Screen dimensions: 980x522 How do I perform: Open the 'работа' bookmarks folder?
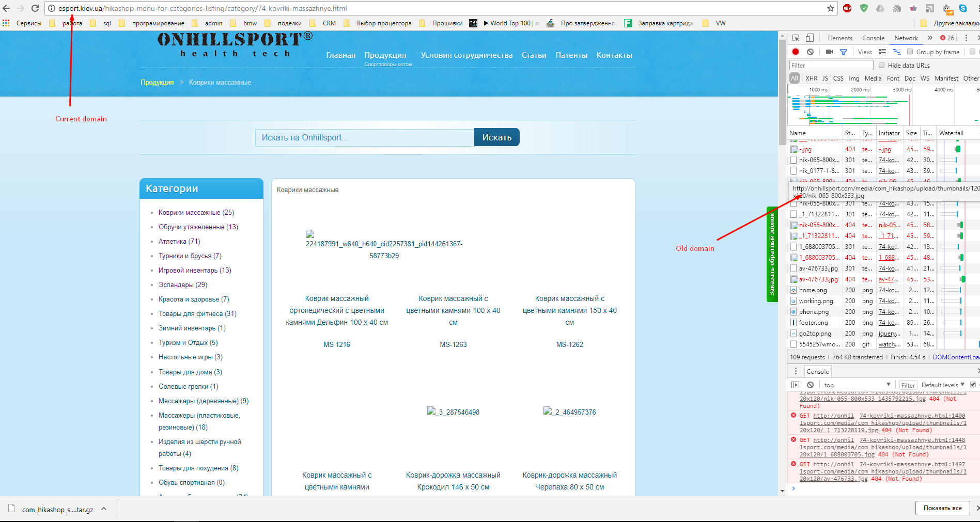66,23
